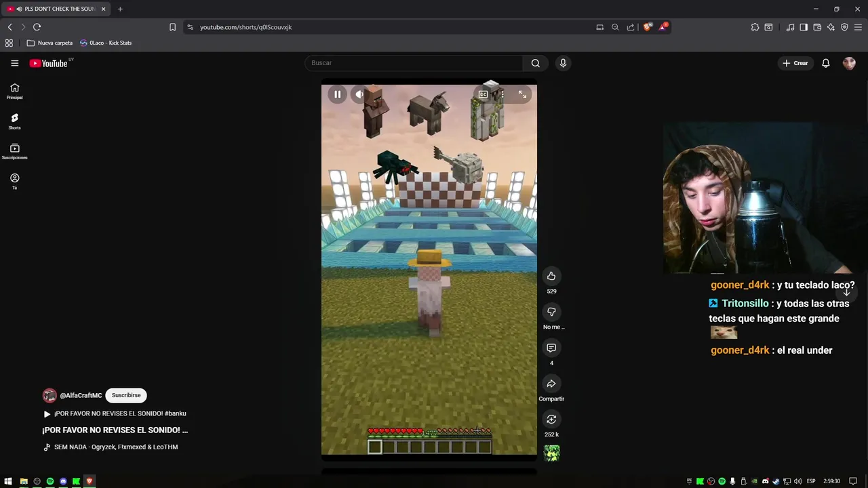Share the page from the address bar

click(631, 27)
